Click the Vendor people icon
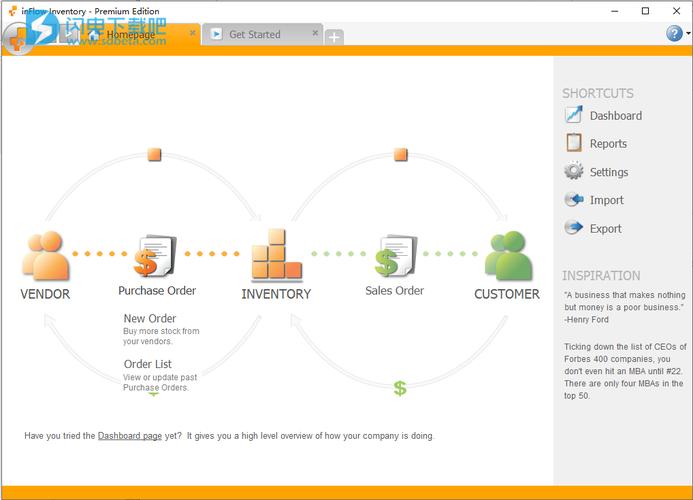The width and height of the screenshot is (693, 500). coord(45,256)
